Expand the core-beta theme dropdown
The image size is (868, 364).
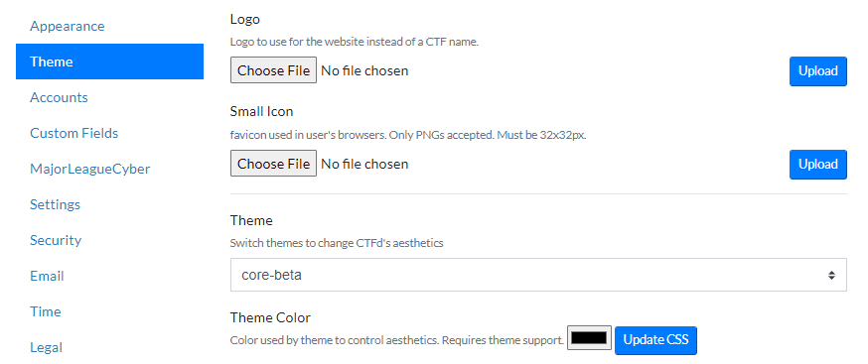point(538,275)
